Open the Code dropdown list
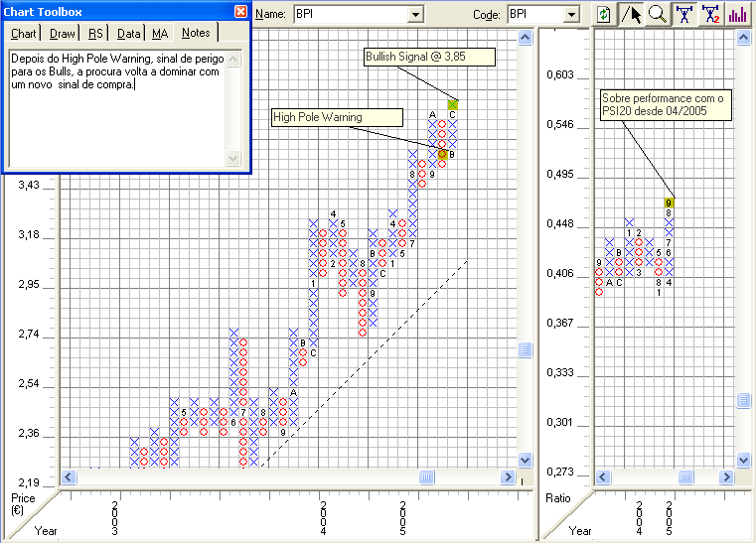This screenshot has height=543, width=756. [x=570, y=15]
